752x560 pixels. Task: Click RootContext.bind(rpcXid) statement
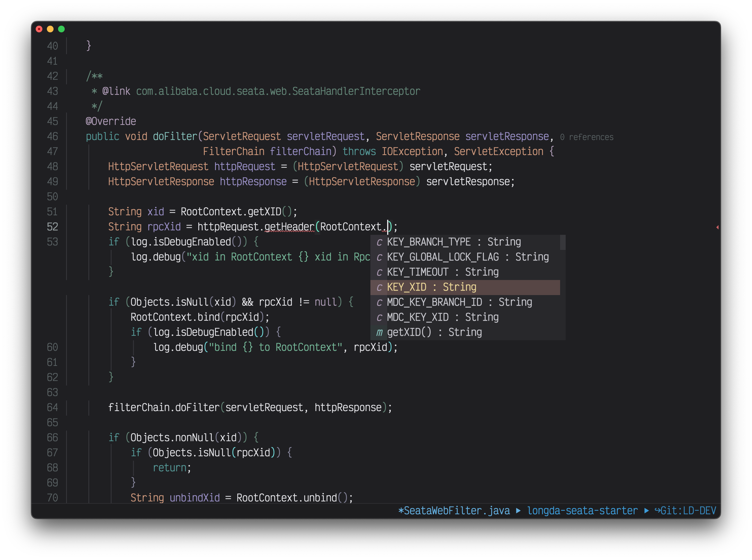[x=200, y=317]
